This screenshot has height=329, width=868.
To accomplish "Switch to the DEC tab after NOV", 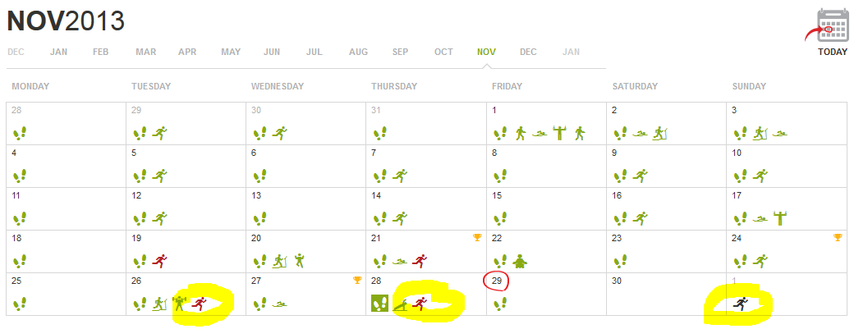I will pos(528,52).
